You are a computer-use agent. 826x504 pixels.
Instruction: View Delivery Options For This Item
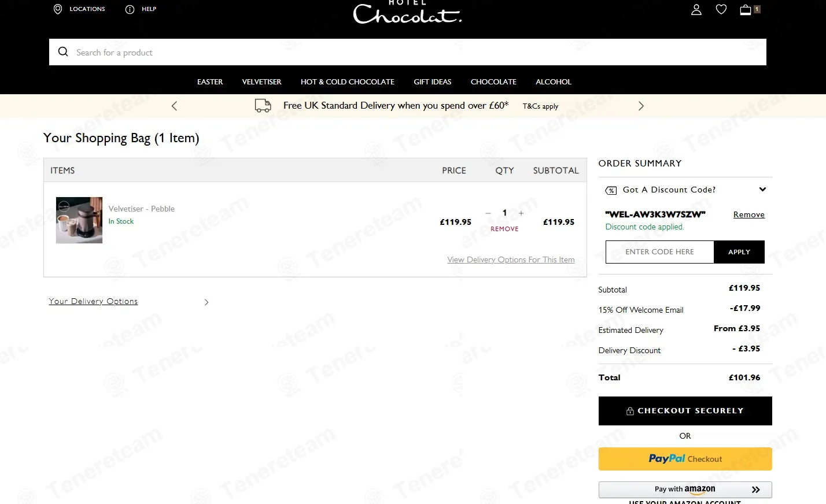[511, 260]
